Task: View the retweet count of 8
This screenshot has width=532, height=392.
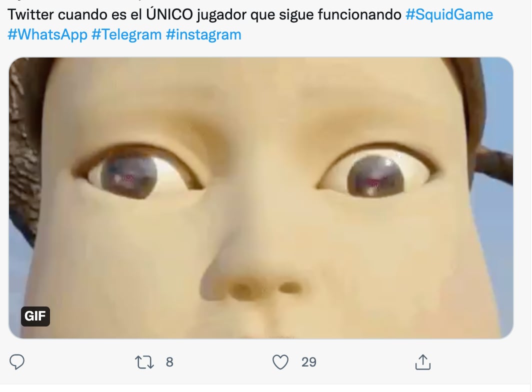Action: pyautogui.click(x=169, y=362)
